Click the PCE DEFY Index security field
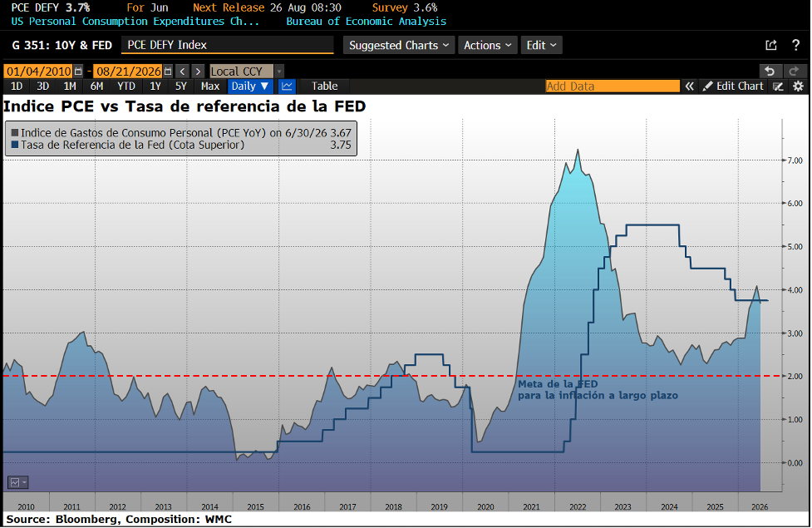 point(228,45)
